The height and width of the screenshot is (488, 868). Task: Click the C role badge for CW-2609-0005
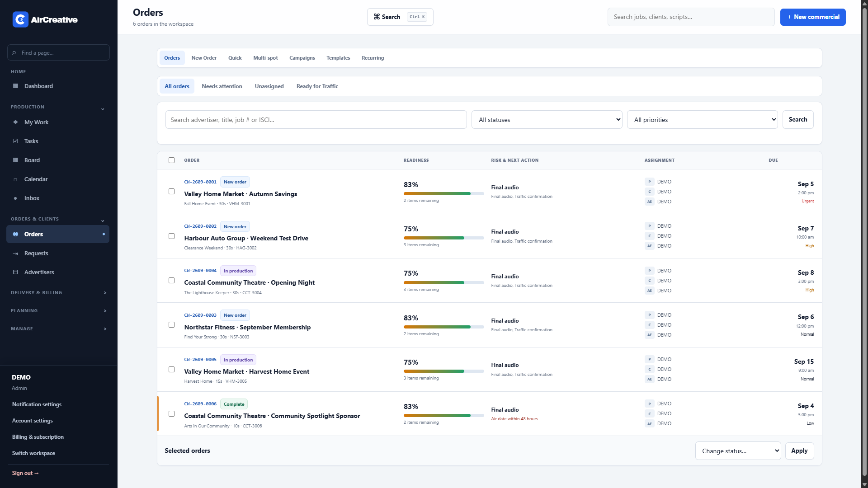pyautogui.click(x=650, y=369)
